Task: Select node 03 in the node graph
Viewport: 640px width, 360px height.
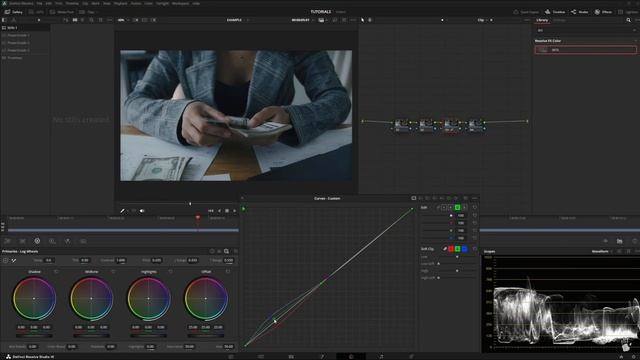Action: pos(451,124)
